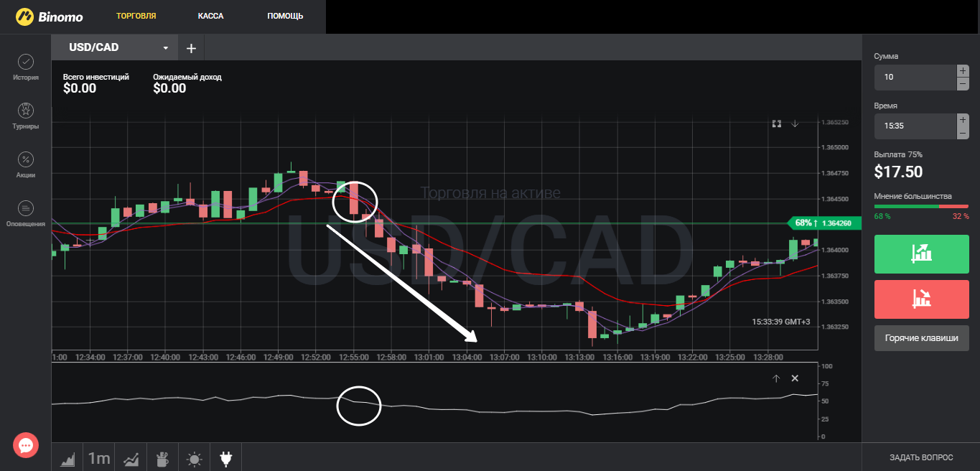This screenshot has height=471, width=980.
Task: Toggle fullscreen chart icon
Action: click(776, 123)
